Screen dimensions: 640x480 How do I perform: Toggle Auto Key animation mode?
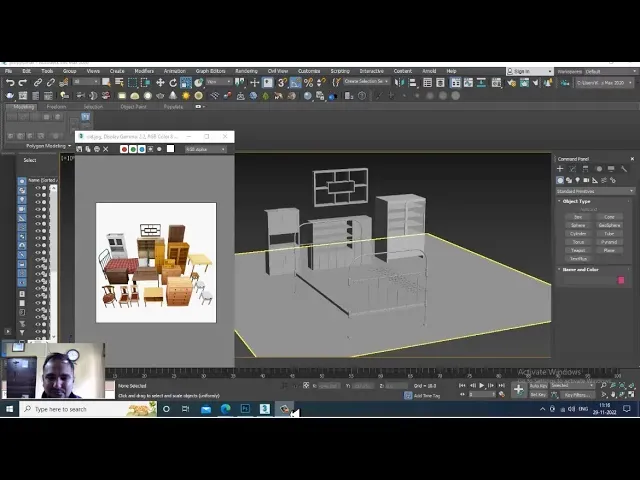538,385
